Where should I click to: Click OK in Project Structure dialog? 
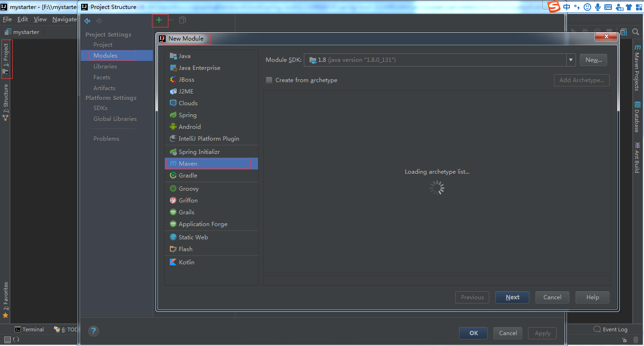474,333
